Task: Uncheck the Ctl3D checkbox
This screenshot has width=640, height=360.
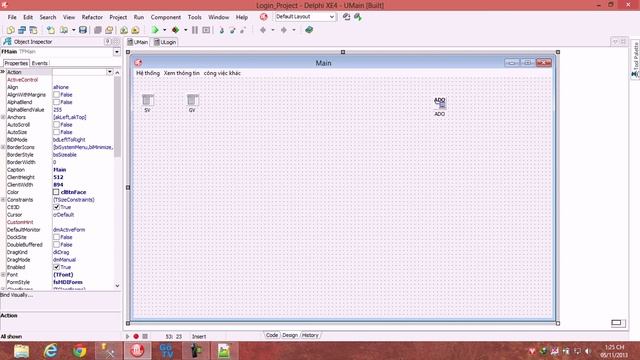Action: [56, 207]
